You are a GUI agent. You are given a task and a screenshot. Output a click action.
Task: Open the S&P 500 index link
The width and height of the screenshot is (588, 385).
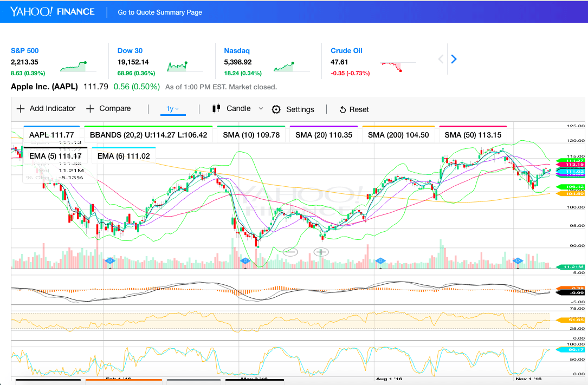(25, 50)
